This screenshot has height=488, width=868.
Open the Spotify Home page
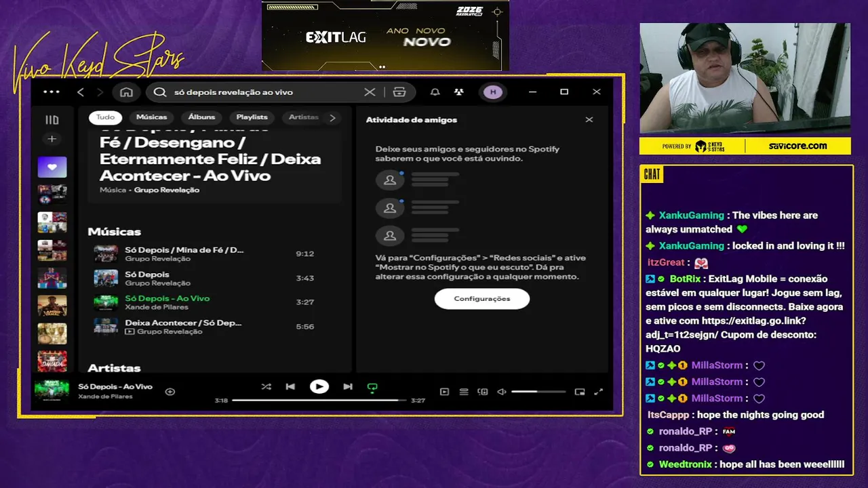[x=126, y=92]
